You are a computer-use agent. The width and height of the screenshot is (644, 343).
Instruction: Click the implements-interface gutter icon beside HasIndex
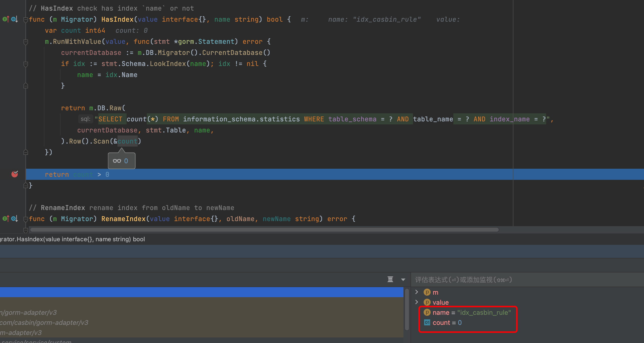(6, 19)
